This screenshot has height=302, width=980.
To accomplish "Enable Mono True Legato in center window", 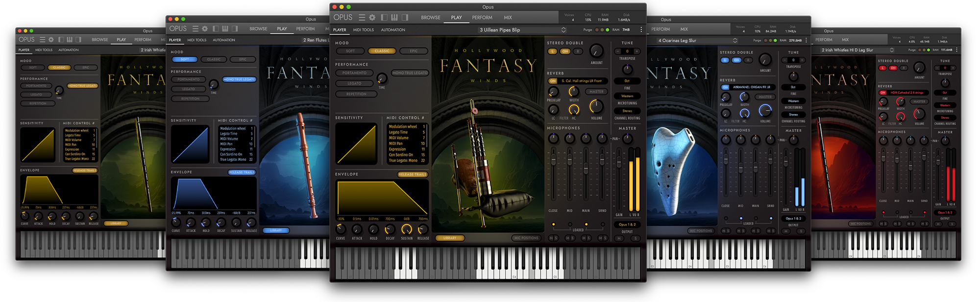I will 410,73.
